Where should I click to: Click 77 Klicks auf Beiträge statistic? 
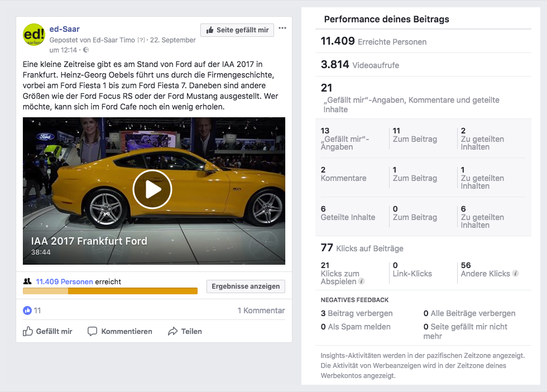[362, 248]
